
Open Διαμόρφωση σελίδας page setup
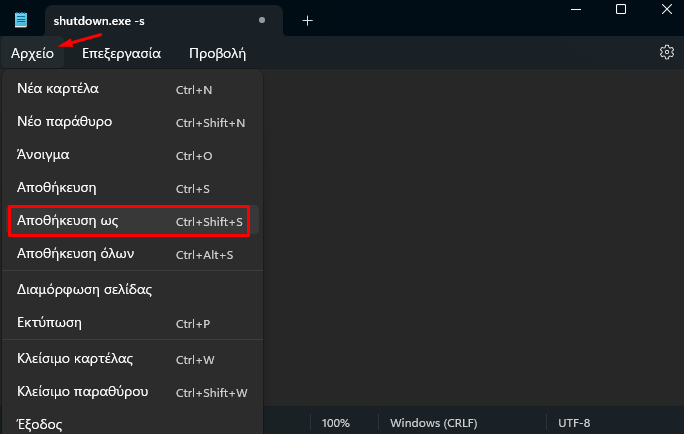[x=133, y=290]
